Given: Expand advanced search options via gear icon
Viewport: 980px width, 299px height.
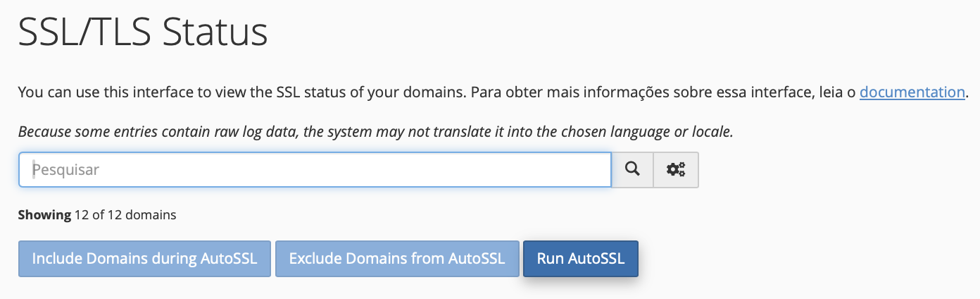Looking at the screenshot, I should pyautogui.click(x=676, y=170).
